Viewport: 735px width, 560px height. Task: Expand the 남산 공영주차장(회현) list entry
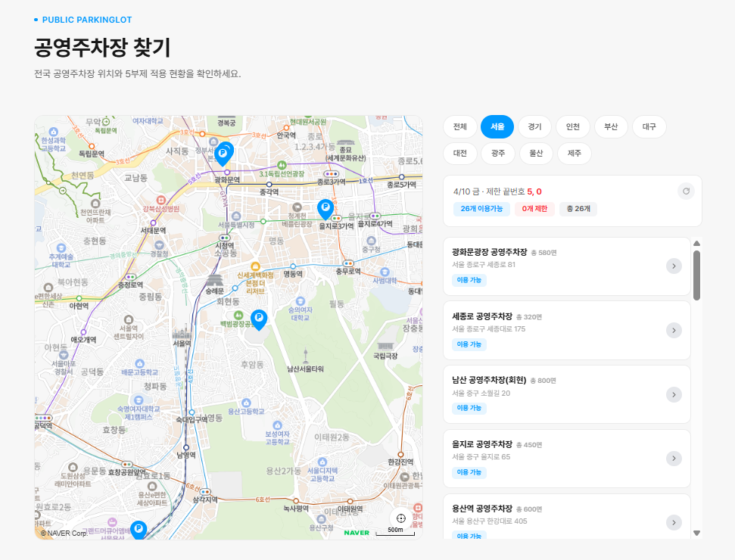coord(673,394)
